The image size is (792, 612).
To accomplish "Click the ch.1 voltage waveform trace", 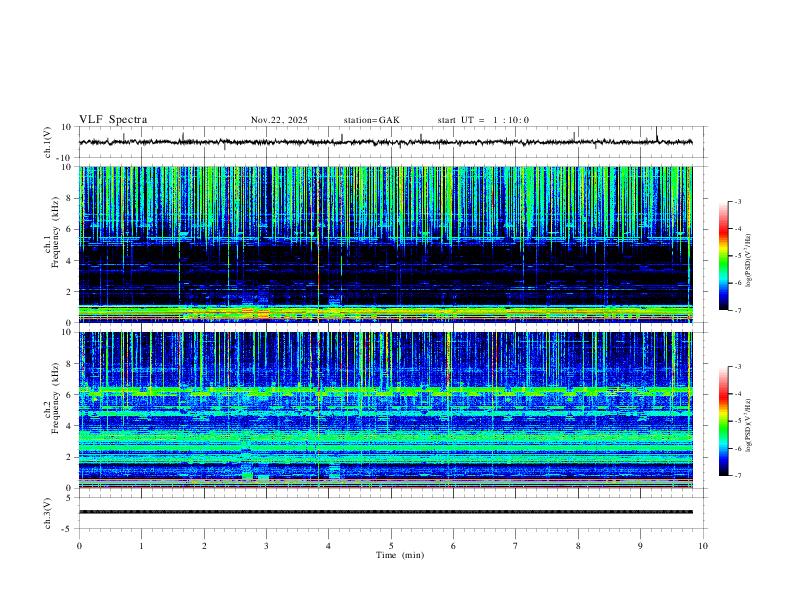I will coord(385,142).
